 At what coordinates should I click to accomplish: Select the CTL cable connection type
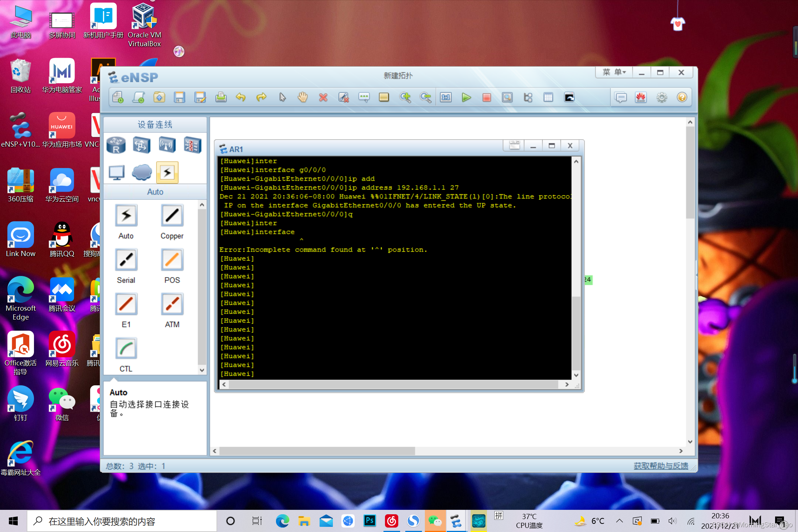point(126,349)
